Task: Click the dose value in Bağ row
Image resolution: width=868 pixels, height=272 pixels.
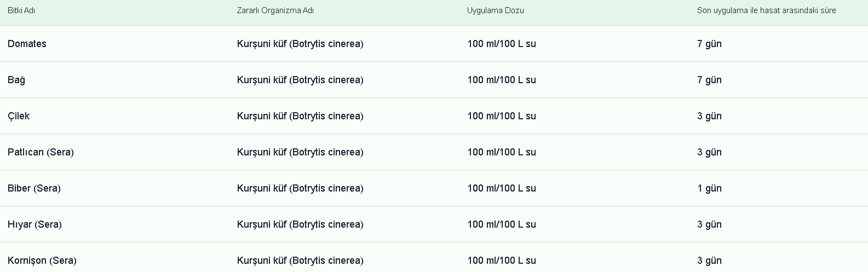Action: point(501,80)
